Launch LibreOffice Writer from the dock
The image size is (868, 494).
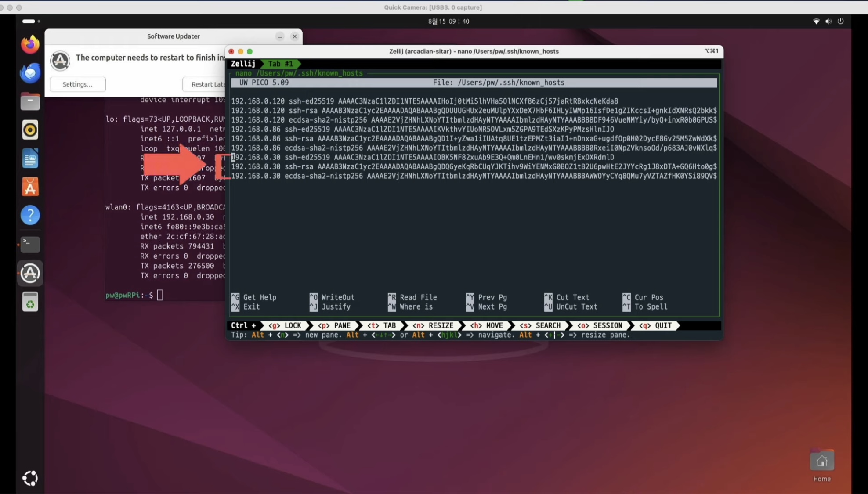pos(30,159)
